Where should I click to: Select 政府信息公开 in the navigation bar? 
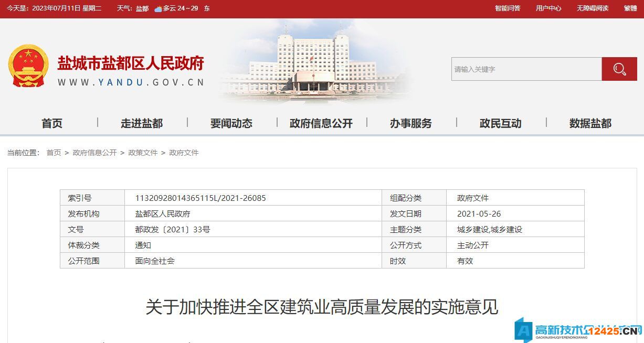[320, 123]
